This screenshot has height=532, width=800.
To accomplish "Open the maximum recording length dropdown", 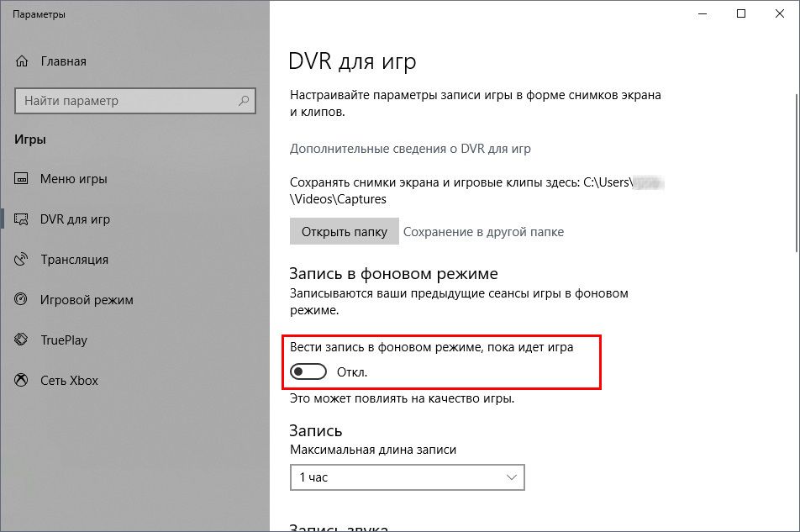I will pos(407,477).
